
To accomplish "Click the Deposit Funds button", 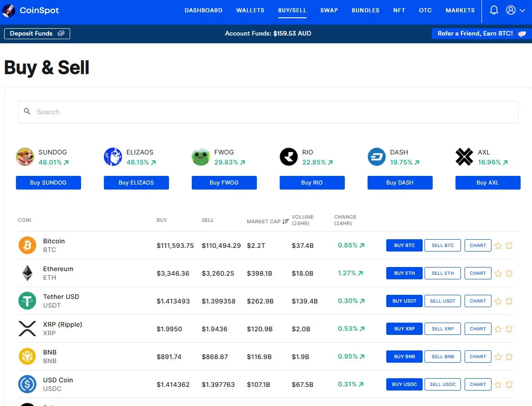I will tap(37, 34).
